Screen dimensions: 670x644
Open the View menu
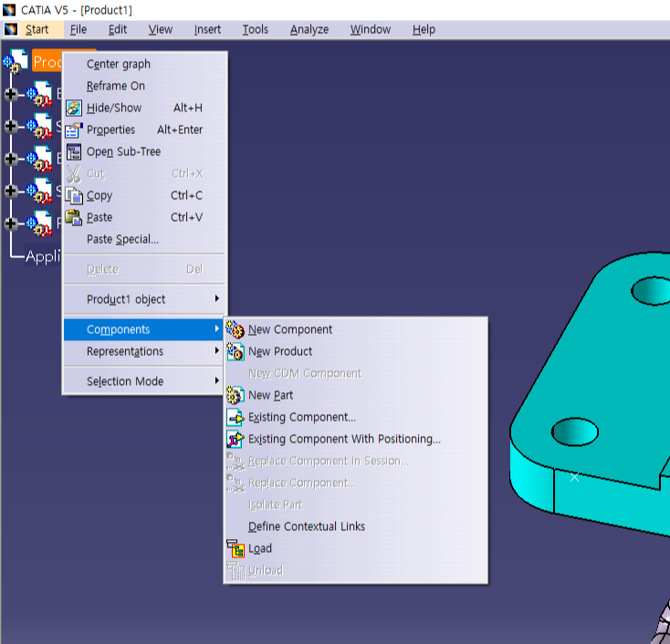pos(161,29)
